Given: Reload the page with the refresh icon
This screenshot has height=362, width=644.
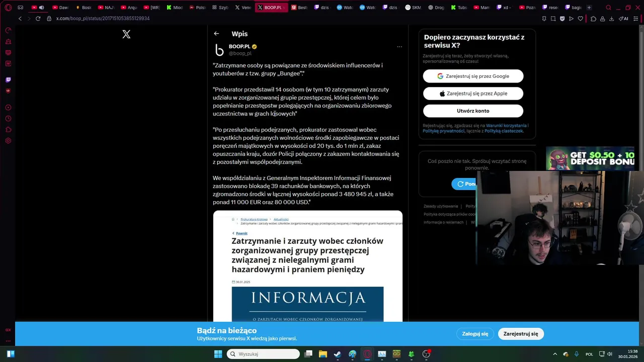Looking at the screenshot, I should (x=38, y=19).
